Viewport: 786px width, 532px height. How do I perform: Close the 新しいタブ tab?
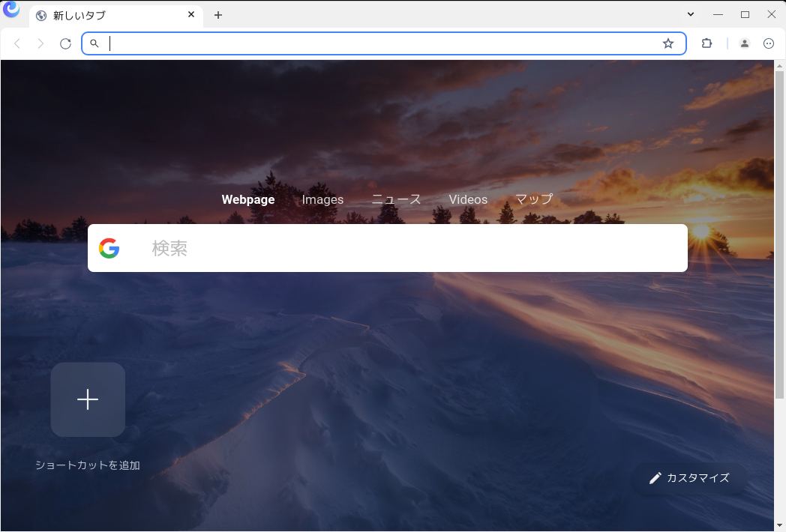(x=191, y=14)
